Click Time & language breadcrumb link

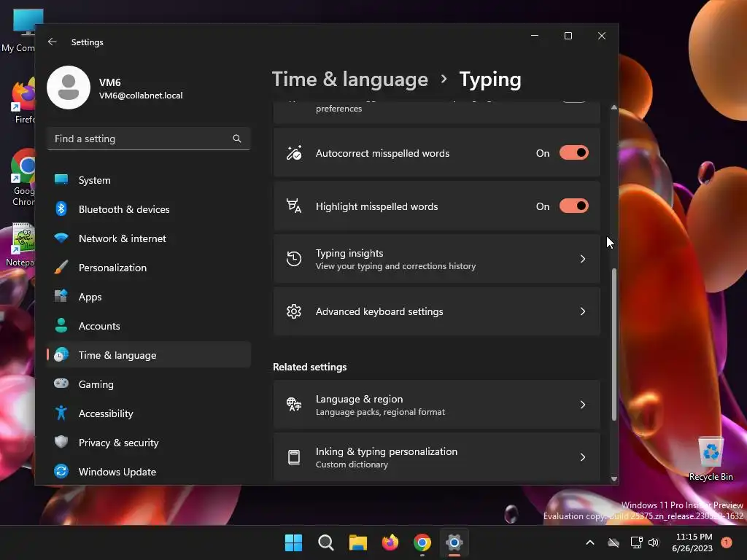[x=349, y=79]
